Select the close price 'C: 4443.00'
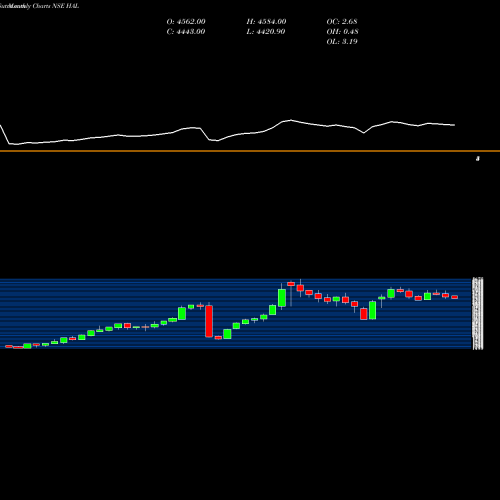The height and width of the screenshot is (500, 500). coord(186,32)
